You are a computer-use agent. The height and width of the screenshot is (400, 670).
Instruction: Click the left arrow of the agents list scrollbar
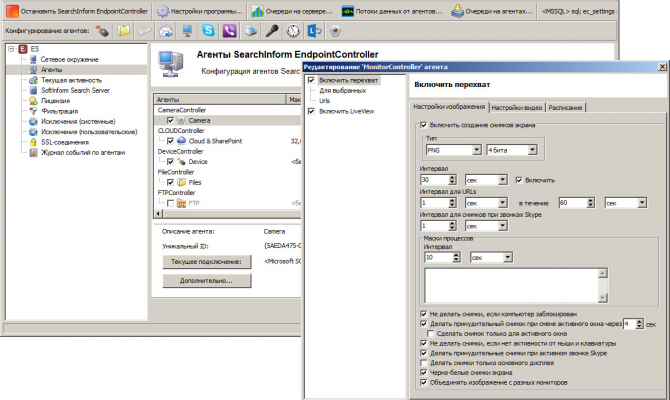[159, 213]
